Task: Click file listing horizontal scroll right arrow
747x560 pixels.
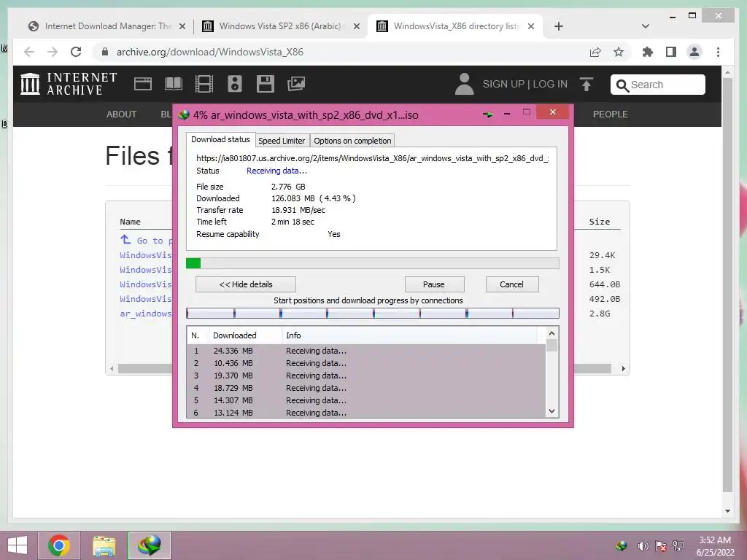Action: click(x=623, y=368)
